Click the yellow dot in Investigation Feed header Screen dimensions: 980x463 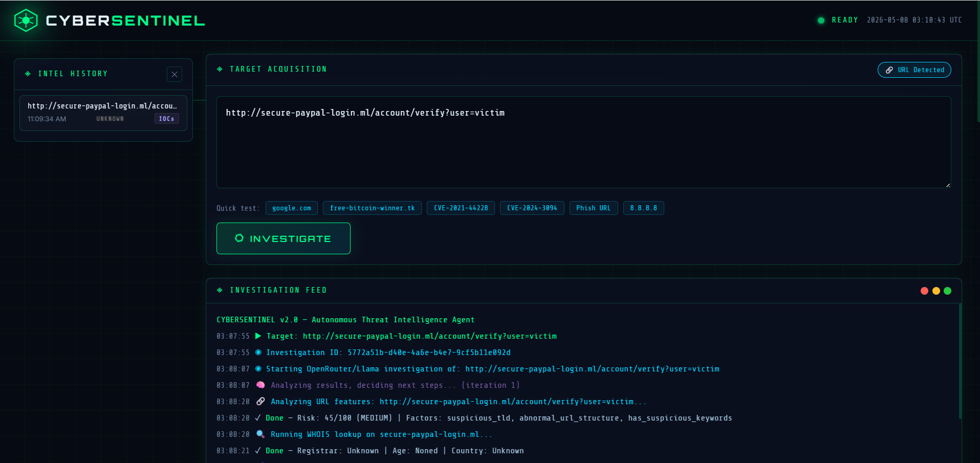click(x=936, y=291)
